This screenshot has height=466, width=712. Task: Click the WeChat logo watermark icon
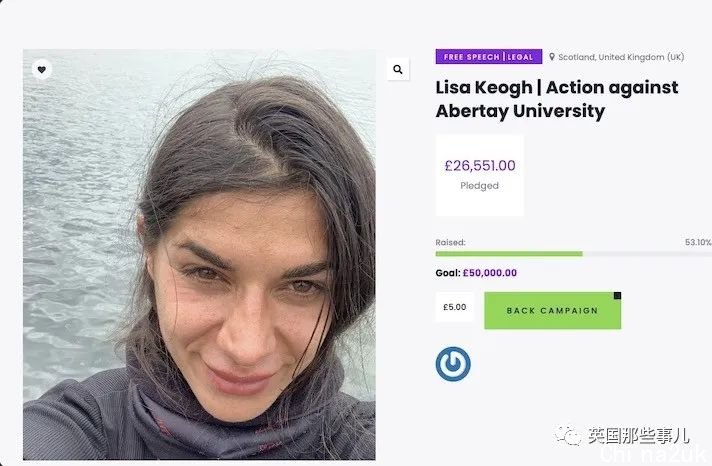[x=568, y=435]
